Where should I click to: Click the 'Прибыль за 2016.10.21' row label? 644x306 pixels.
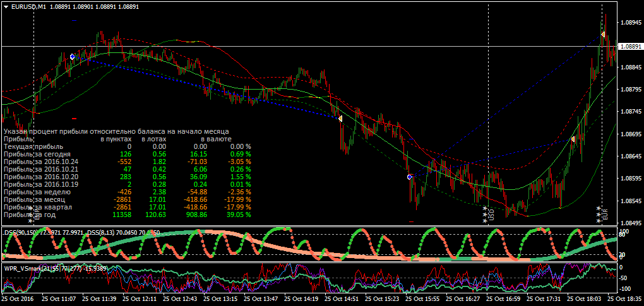[x=40, y=169]
